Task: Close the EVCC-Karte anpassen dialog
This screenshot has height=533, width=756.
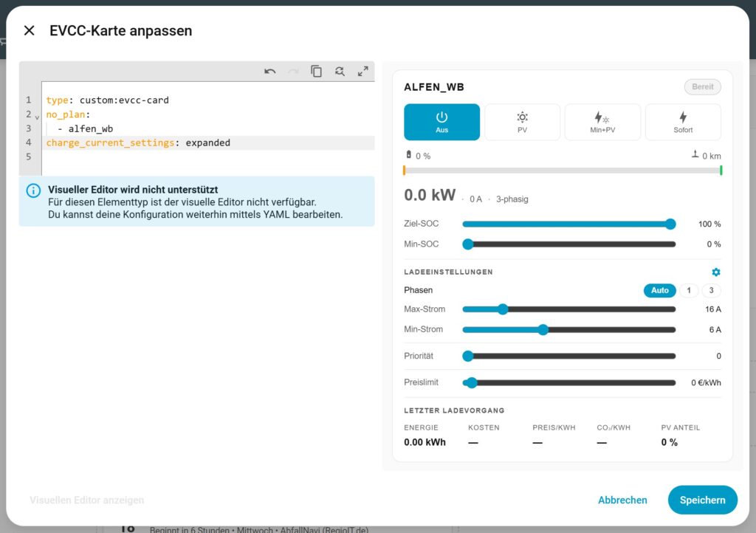Action: pyautogui.click(x=29, y=30)
